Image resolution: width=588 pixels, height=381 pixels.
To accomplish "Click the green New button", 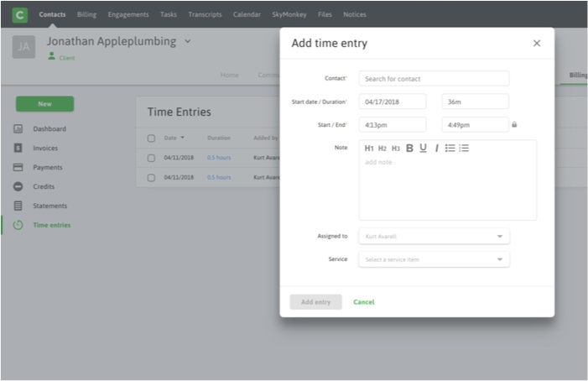I will 45,104.
